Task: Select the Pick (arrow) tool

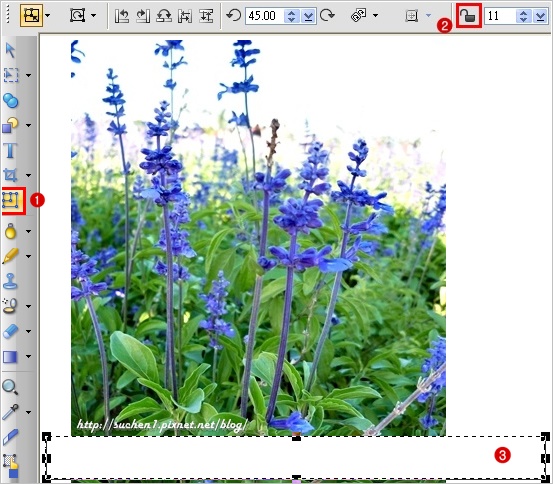Action: click(x=11, y=50)
